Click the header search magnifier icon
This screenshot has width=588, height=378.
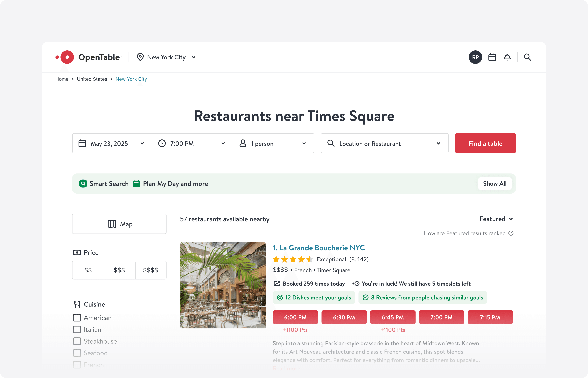(527, 57)
